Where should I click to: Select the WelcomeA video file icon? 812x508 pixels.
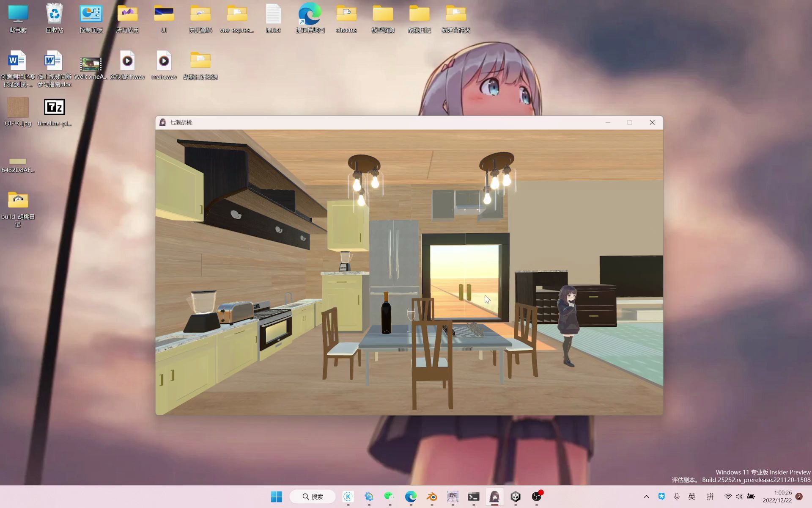pos(91,65)
